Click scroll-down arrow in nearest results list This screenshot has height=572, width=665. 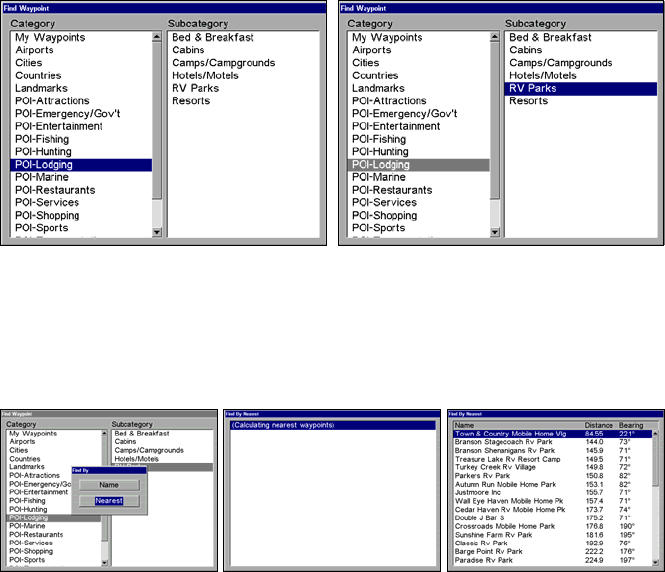pyautogui.click(x=656, y=561)
